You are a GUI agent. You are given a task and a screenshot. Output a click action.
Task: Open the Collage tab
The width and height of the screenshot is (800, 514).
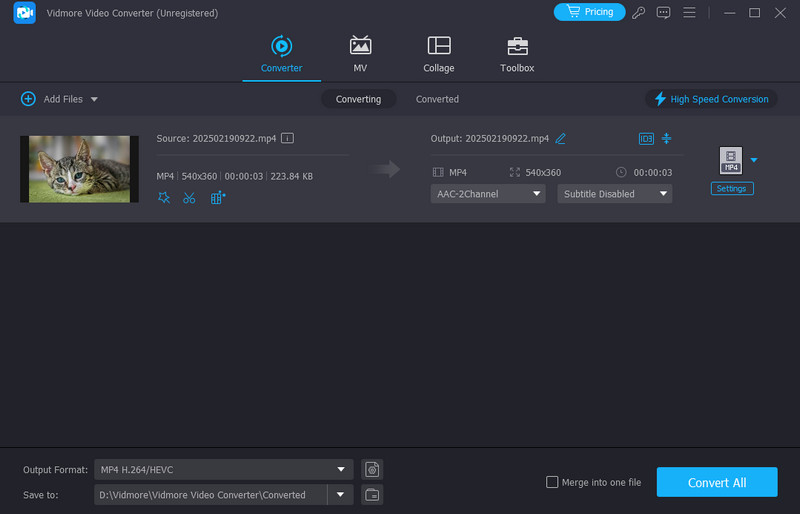(439, 55)
